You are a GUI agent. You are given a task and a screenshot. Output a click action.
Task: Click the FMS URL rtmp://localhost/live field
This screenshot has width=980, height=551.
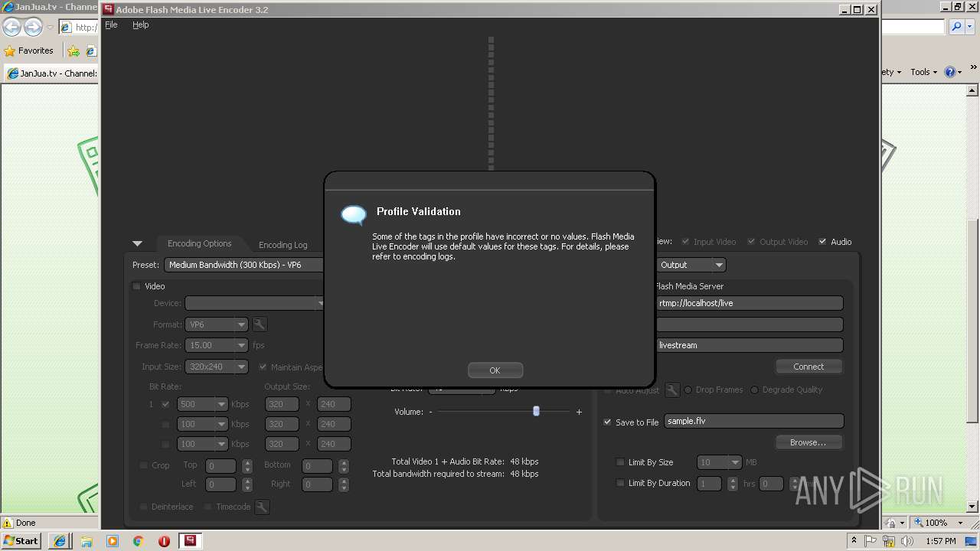pyautogui.click(x=749, y=303)
